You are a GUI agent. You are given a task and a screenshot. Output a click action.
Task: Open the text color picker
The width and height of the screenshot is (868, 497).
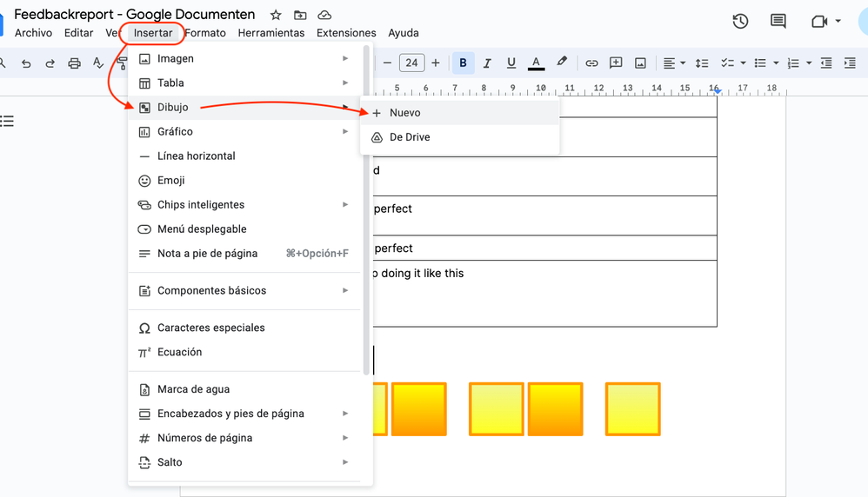point(536,63)
